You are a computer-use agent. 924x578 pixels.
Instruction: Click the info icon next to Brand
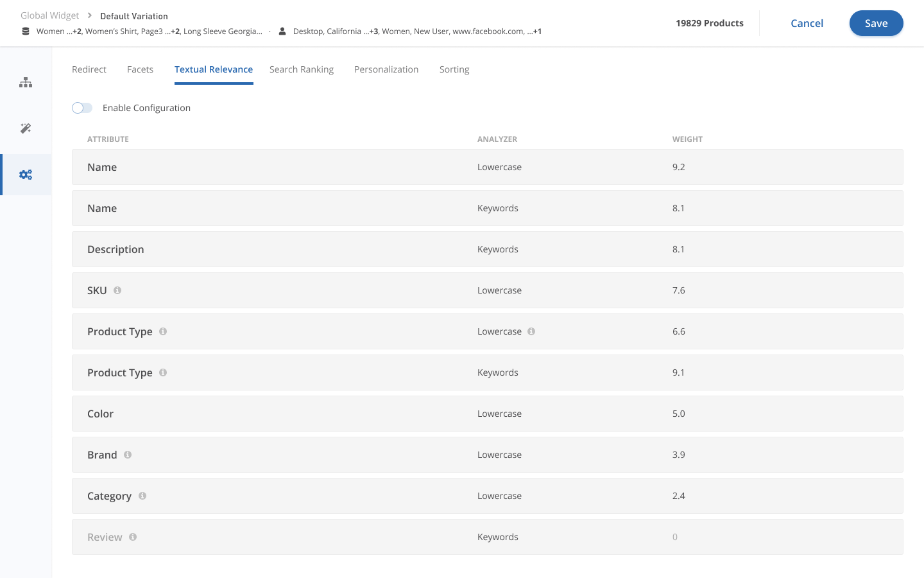click(x=128, y=455)
